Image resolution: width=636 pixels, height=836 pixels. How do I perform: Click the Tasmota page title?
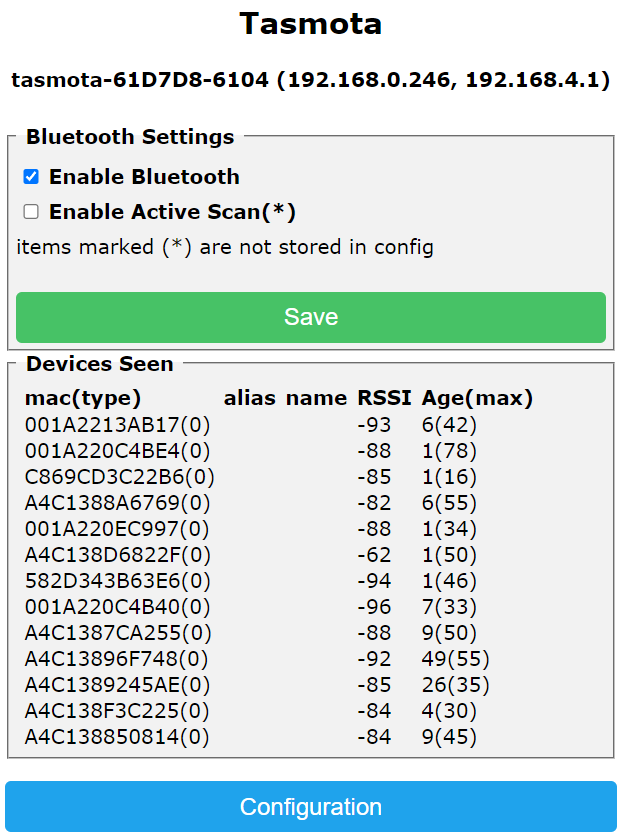[311, 24]
